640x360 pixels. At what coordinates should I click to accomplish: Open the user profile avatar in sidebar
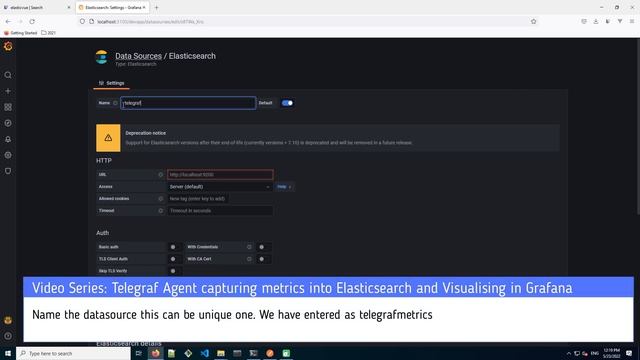coord(8,320)
